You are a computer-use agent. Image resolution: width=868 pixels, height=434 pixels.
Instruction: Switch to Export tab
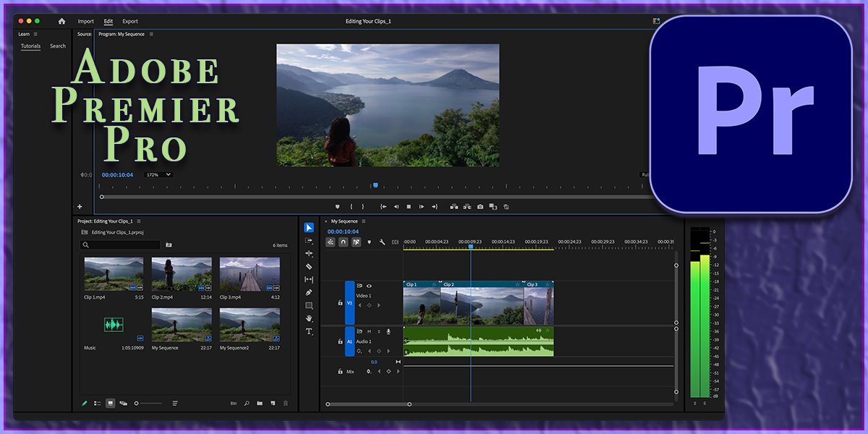coord(130,22)
